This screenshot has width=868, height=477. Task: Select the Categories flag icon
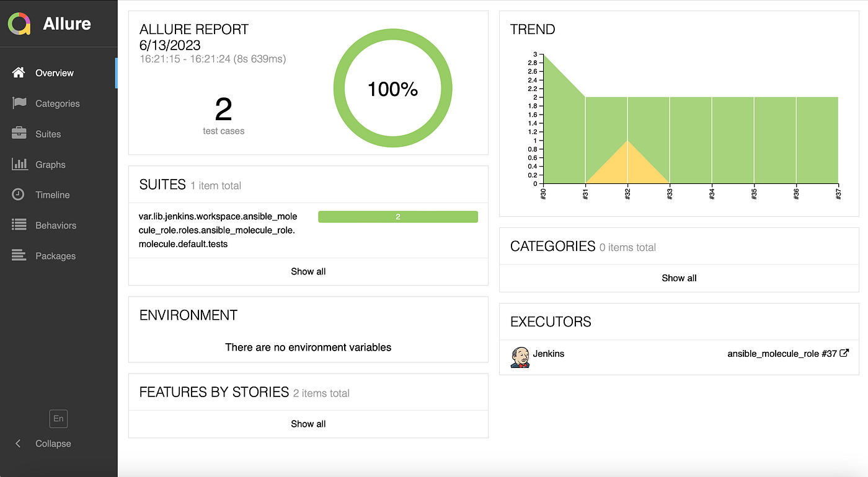(20, 103)
